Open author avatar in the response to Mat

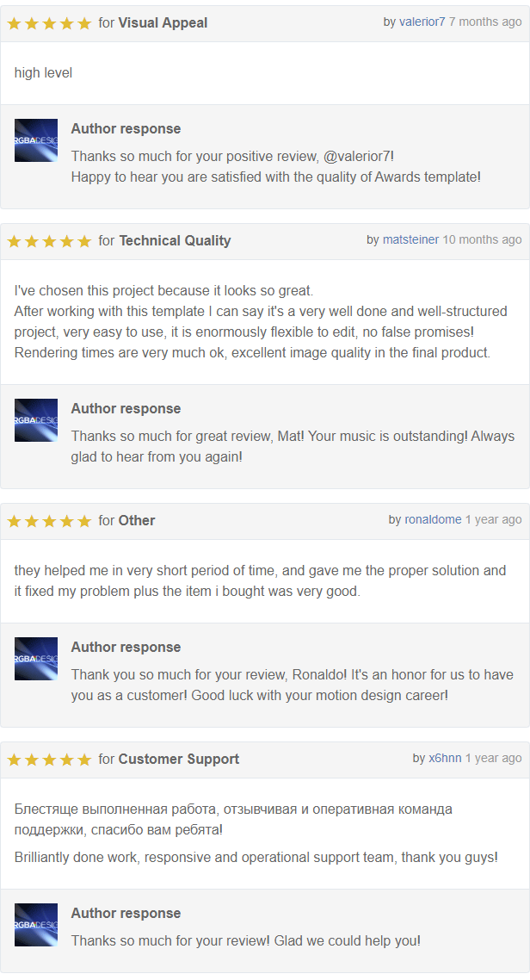click(36, 420)
